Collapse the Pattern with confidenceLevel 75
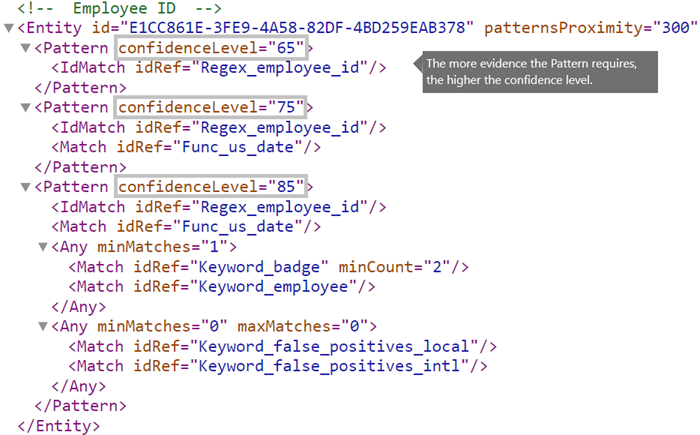This screenshot has height=435, width=700. pos(25,108)
